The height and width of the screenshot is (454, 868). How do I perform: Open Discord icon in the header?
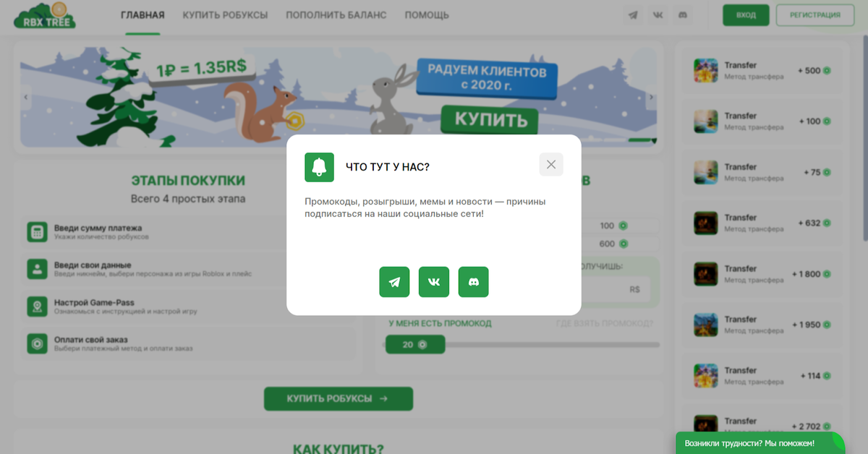pos(682,15)
